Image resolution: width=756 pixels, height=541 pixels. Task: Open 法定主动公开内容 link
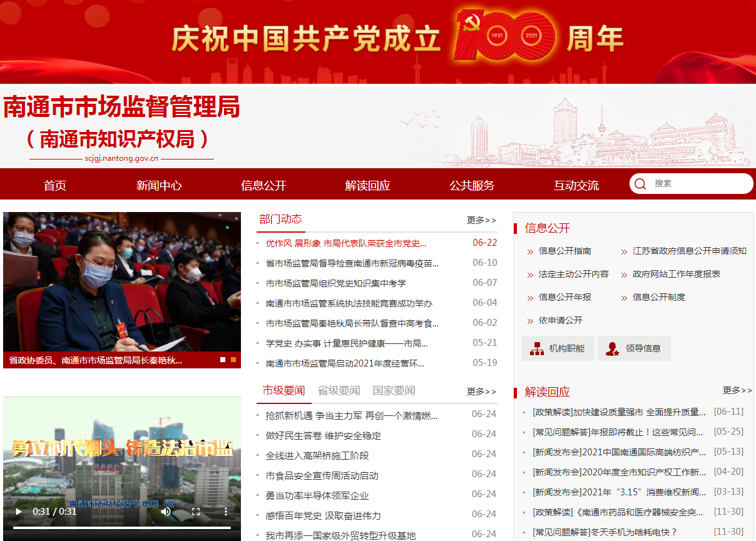pyautogui.click(x=573, y=274)
